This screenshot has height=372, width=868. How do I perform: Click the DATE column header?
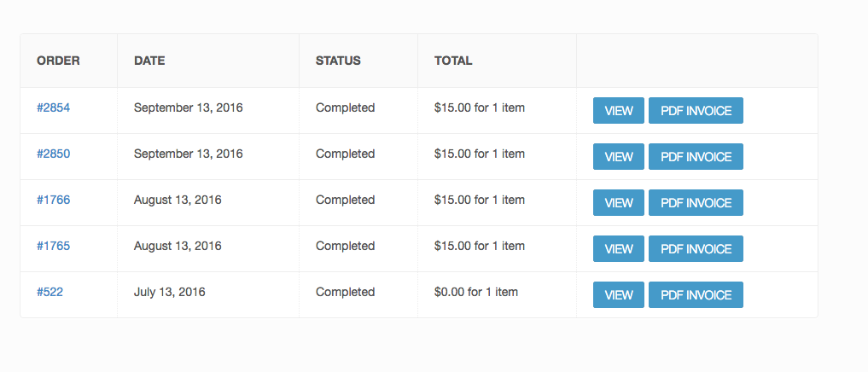pyautogui.click(x=149, y=61)
